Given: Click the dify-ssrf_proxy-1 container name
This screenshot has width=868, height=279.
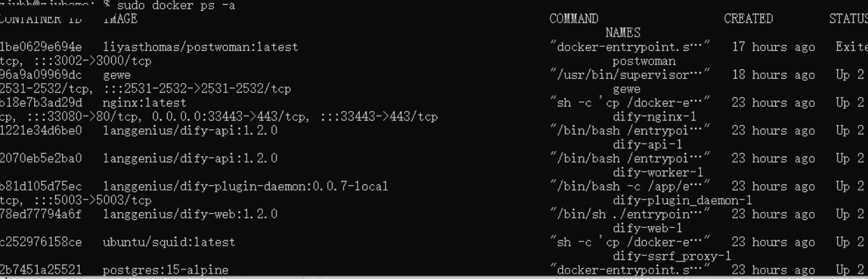Looking at the screenshot, I should tap(672, 257).
